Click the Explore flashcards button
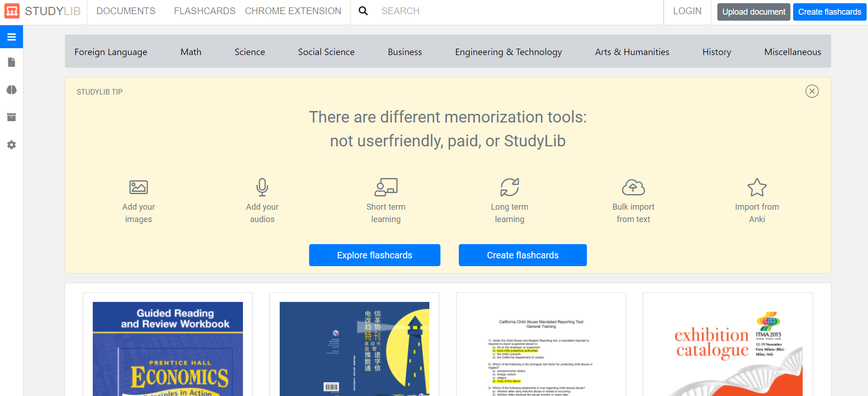This screenshot has height=396, width=868. click(375, 255)
